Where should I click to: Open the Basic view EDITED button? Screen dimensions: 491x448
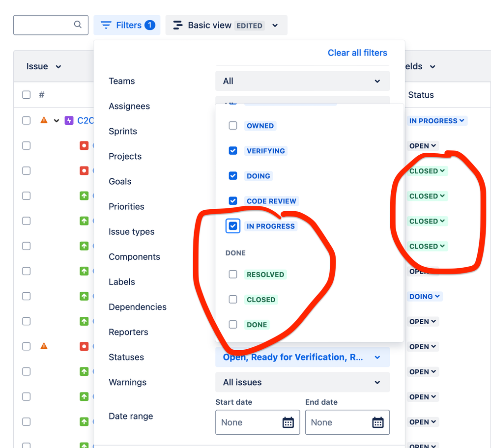coord(226,25)
